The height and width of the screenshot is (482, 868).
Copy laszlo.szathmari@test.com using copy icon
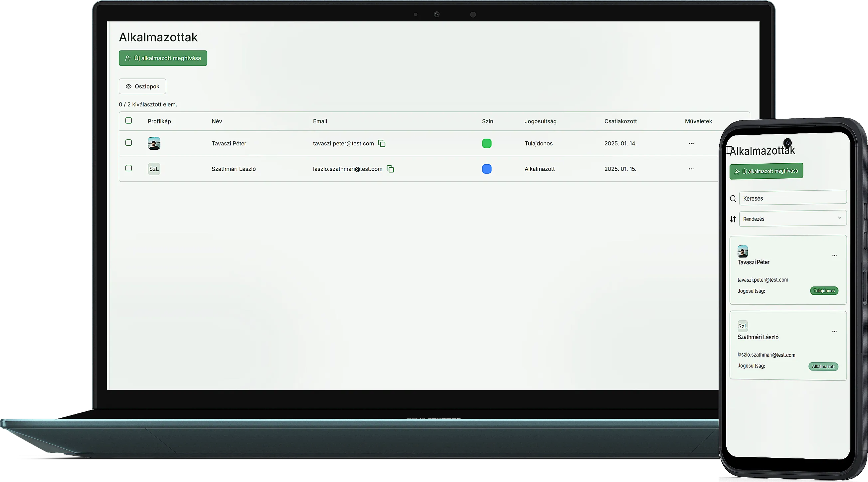click(390, 169)
